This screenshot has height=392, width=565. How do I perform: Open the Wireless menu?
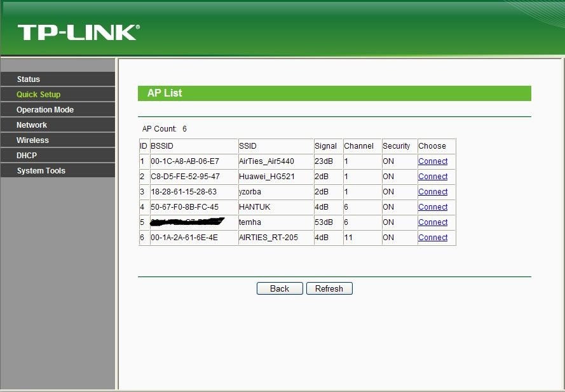(58, 140)
